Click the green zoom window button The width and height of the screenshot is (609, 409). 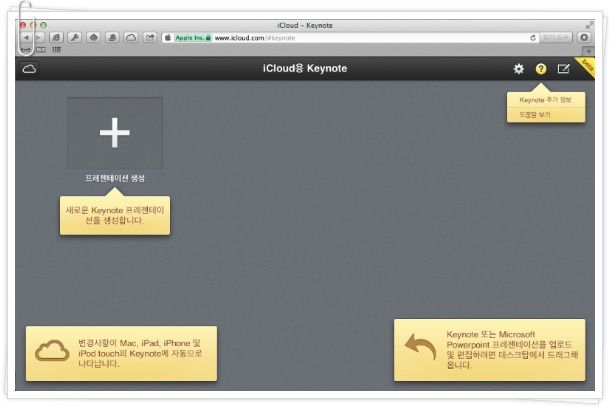click(x=44, y=25)
